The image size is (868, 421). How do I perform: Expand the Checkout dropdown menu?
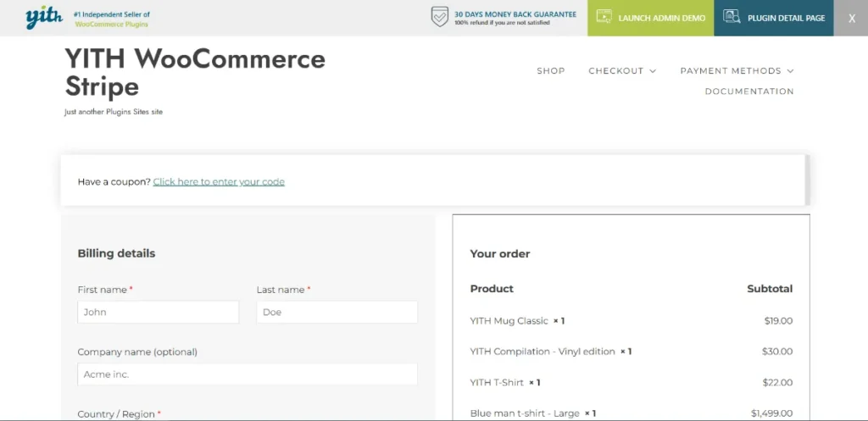622,71
